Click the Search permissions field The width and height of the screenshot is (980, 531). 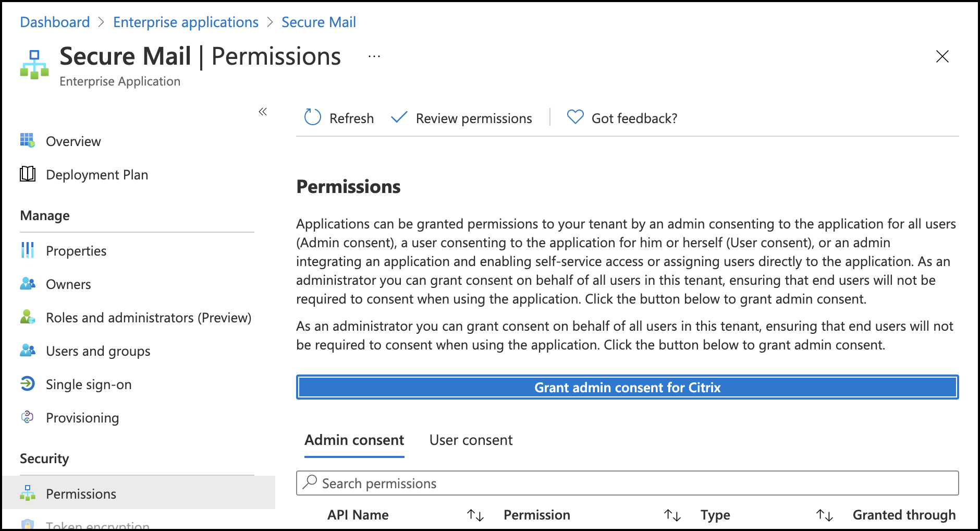(627, 484)
